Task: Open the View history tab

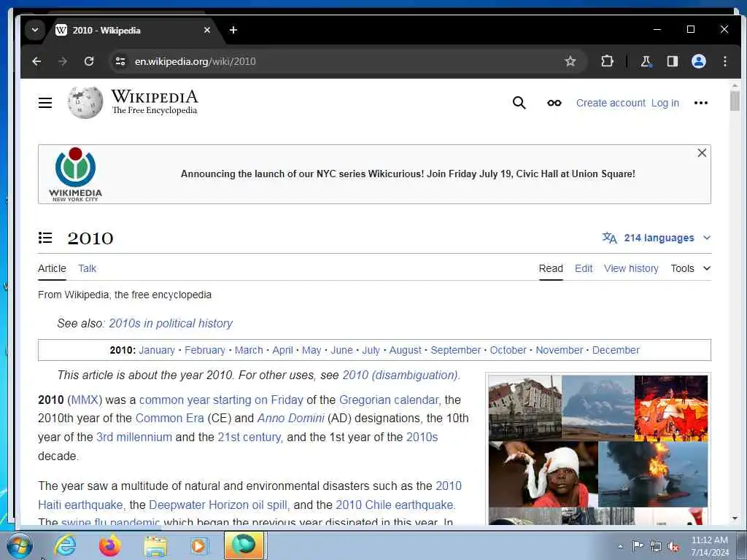Action: click(x=631, y=268)
